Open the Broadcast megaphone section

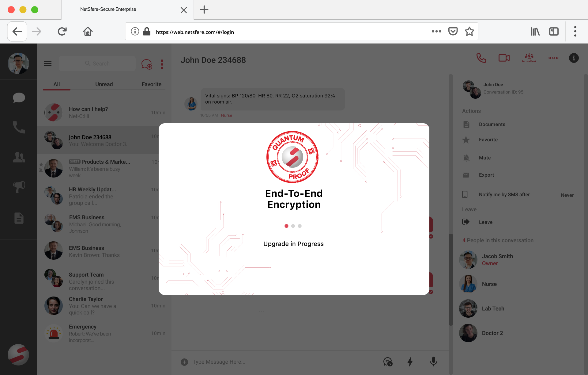coord(19,186)
